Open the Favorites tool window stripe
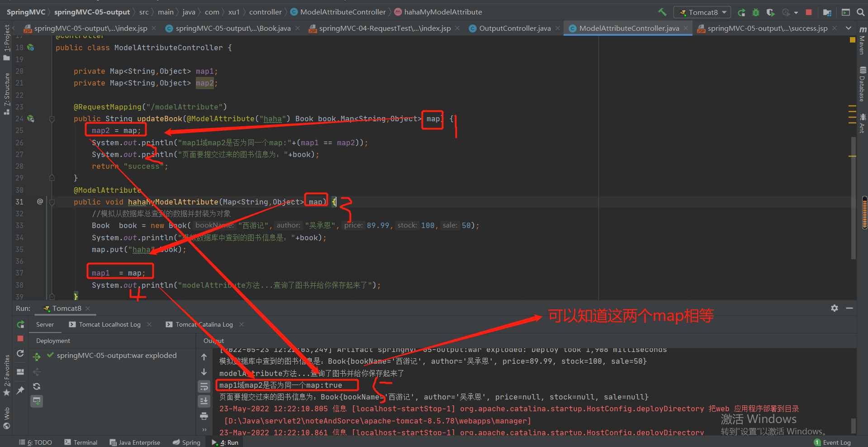Screen dimensions: 868x447 coord(7,376)
